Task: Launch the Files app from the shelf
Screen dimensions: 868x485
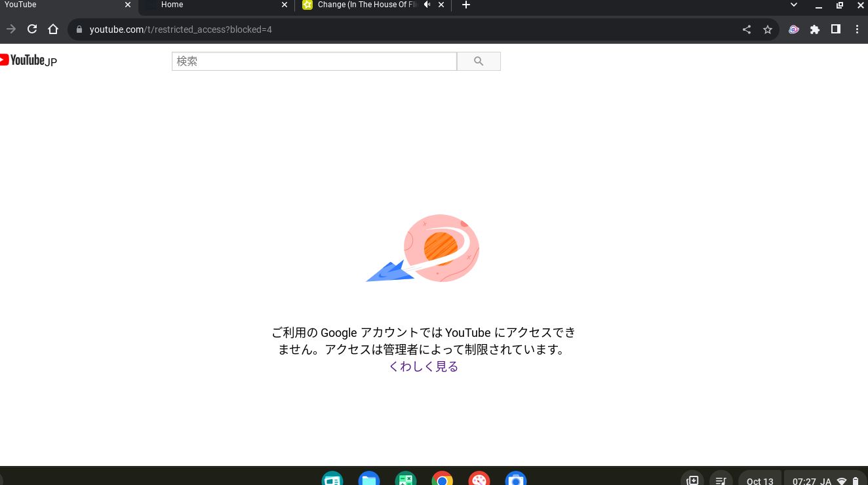Action: coord(369,480)
